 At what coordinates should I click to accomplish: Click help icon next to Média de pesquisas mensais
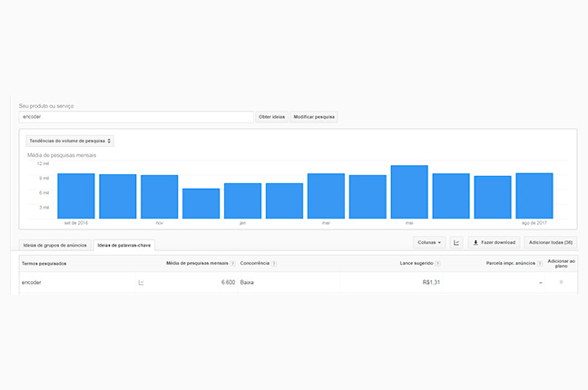[232, 264]
